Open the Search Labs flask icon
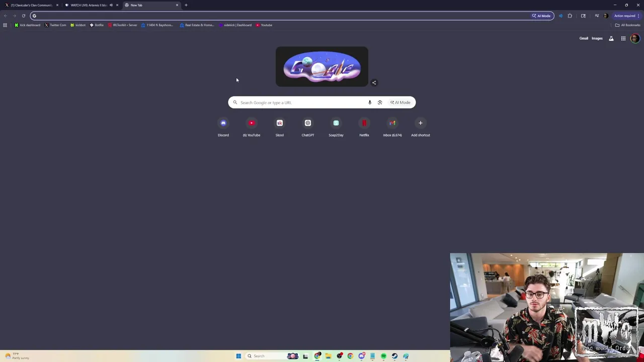644x362 pixels. [611, 38]
